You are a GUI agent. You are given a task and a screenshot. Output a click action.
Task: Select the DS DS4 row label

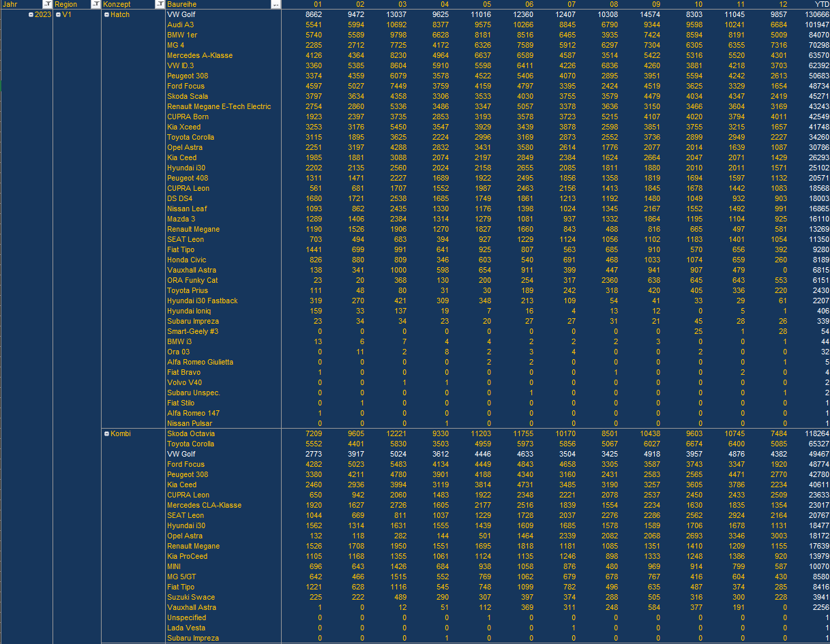pyautogui.click(x=179, y=198)
